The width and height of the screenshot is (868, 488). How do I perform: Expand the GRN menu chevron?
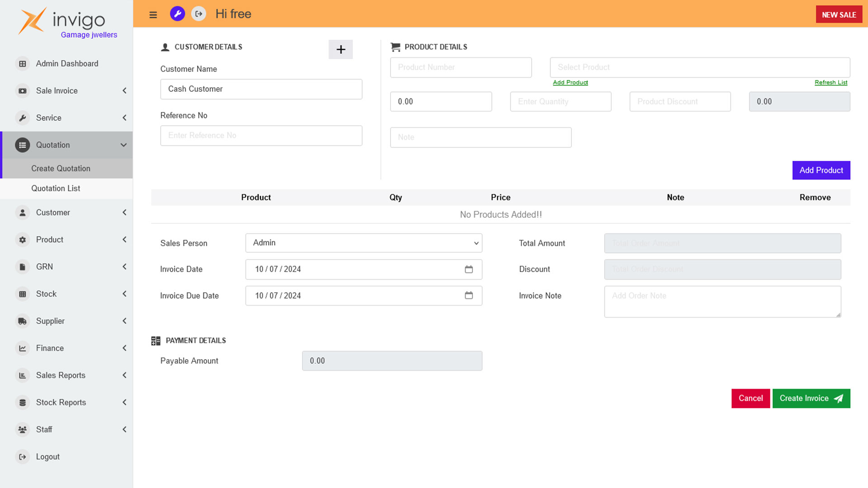[x=124, y=267]
